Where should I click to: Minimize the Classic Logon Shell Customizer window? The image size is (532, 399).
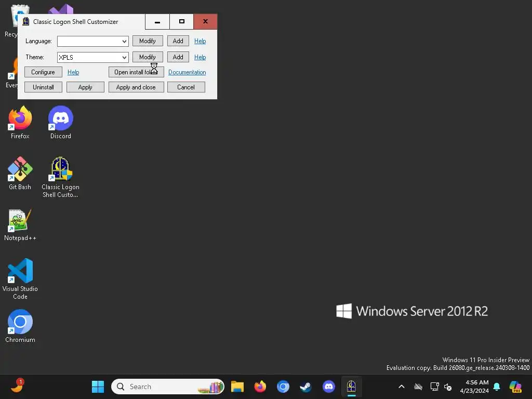tap(157, 22)
